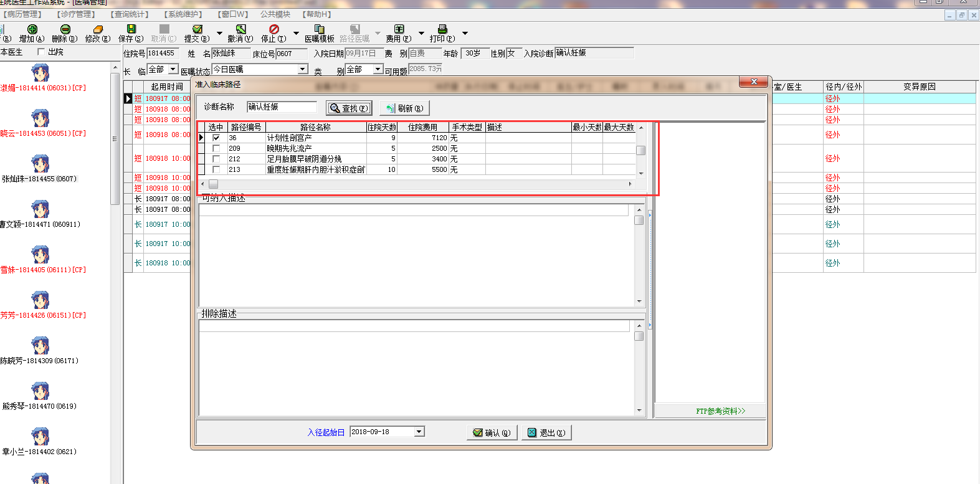Select patient avatar for 熊秀琴-1814470
The width and height of the screenshot is (980, 484).
point(40,391)
